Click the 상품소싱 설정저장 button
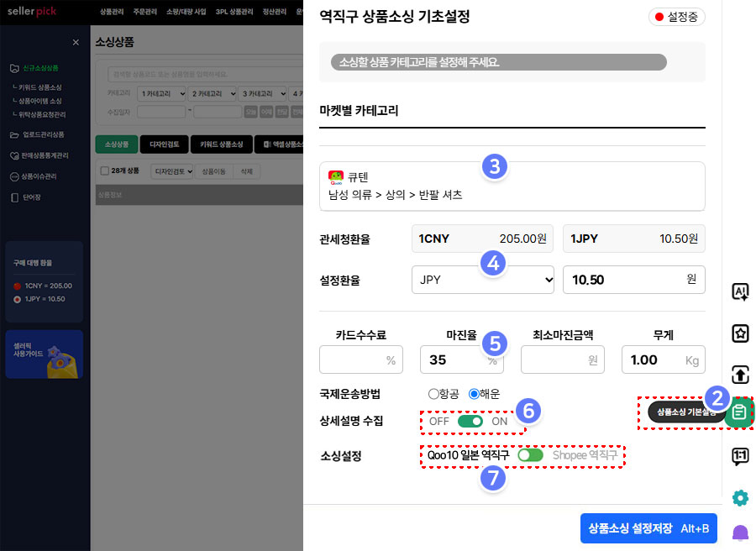Image resolution: width=756 pixels, height=551 pixels. pyautogui.click(x=648, y=529)
